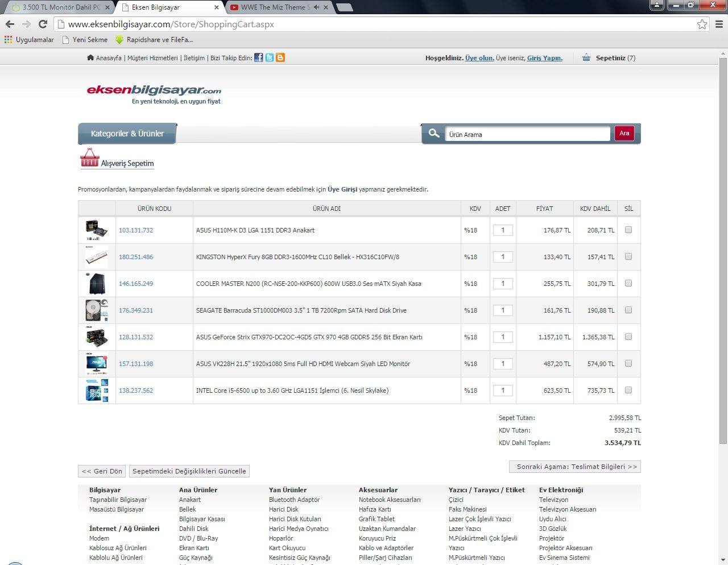Click the Üye olun link
728x565 pixels.
pos(479,58)
